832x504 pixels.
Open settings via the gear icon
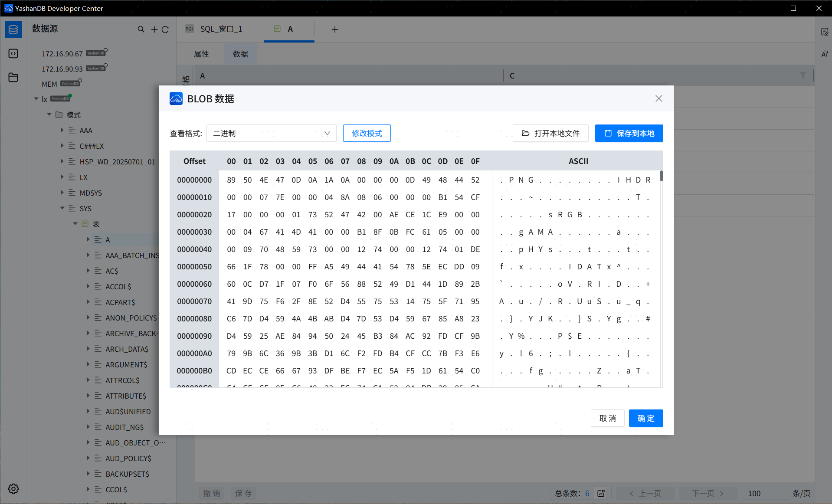13,489
